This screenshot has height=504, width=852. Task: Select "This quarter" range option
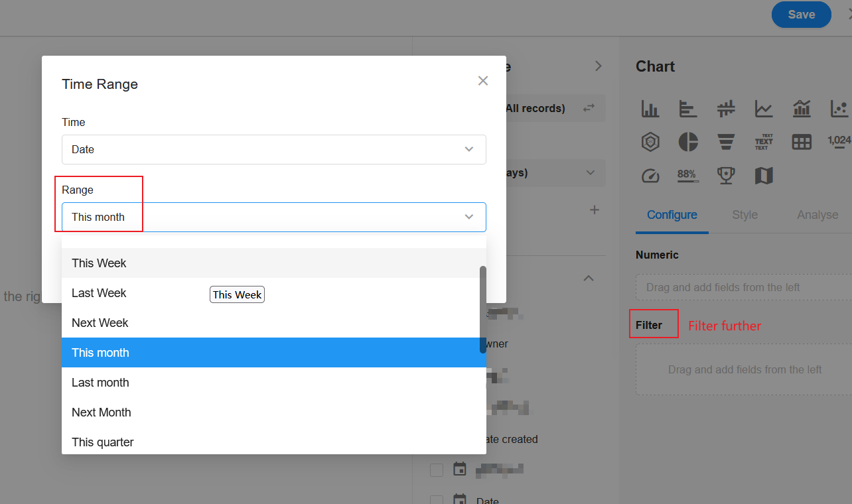point(103,442)
